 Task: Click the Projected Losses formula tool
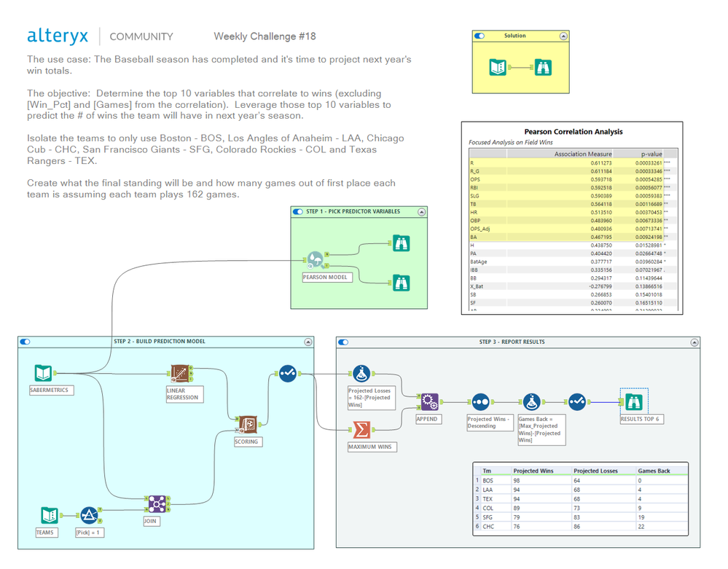click(x=361, y=374)
